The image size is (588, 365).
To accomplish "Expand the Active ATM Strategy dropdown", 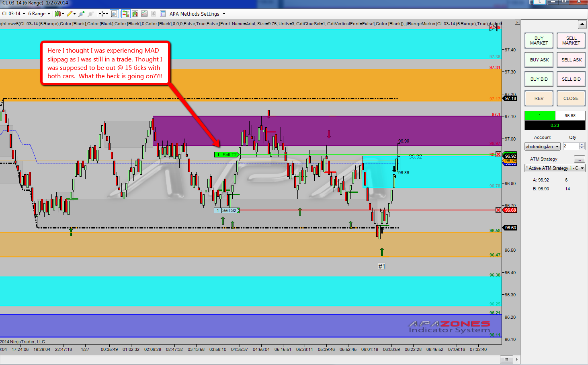I will click(555, 168).
